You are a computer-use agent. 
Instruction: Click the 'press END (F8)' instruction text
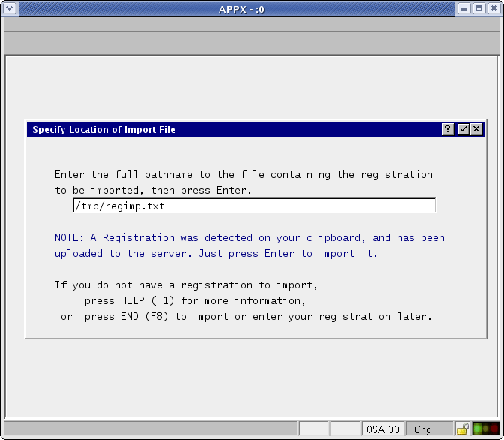[258, 316]
